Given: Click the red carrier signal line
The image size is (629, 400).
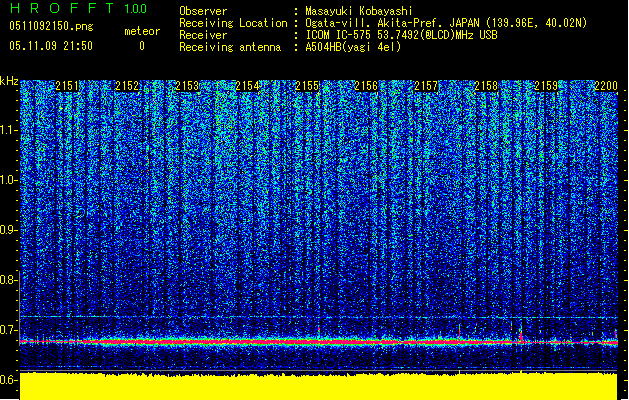Looking at the screenshot, I should pos(319,342).
